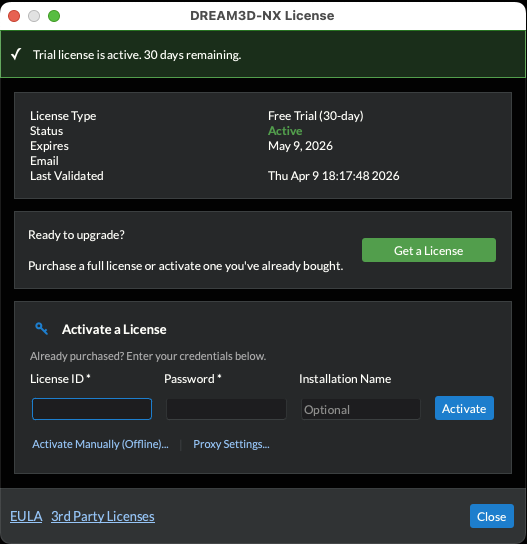Screen dimensions: 527x544
Task: Click the 'May 9, 2026' expiry date
Action: (300, 146)
